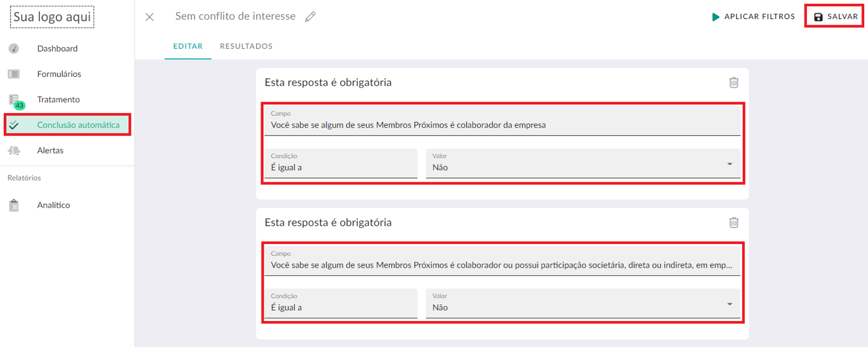Expand Valor dropdown in second rule
This screenshot has height=347, width=868.
click(x=729, y=304)
